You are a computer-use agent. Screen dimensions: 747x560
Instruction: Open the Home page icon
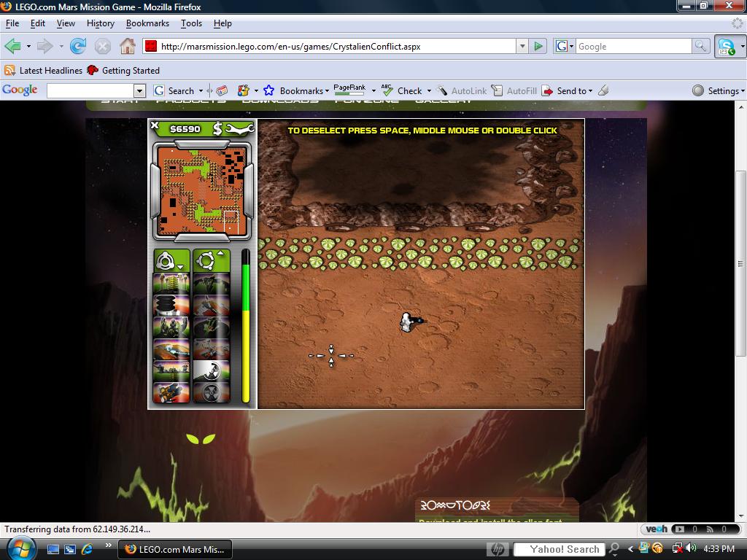click(x=127, y=46)
